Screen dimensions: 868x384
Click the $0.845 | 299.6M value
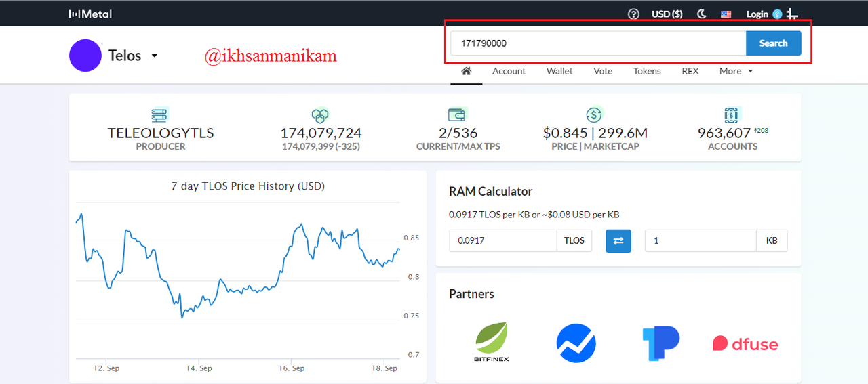click(x=595, y=133)
